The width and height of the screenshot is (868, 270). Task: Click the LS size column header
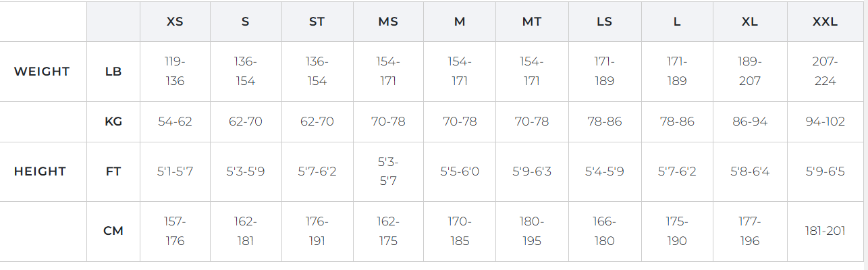[604, 22]
